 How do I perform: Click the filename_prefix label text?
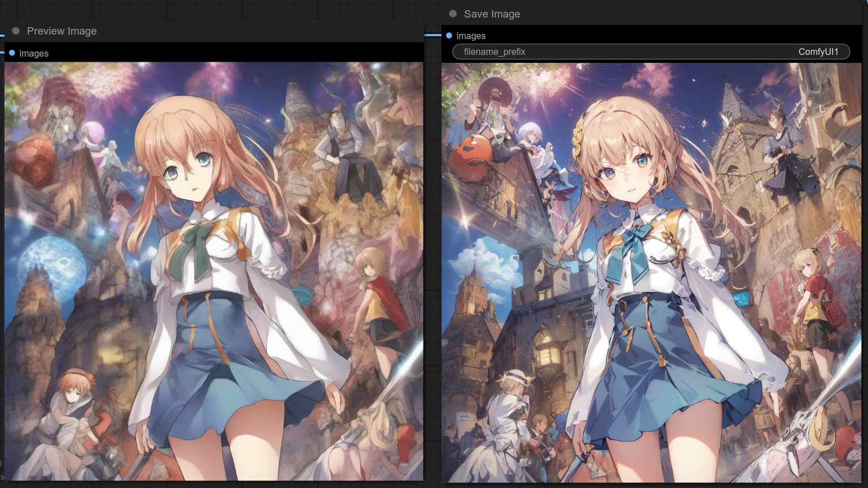[x=494, y=52]
